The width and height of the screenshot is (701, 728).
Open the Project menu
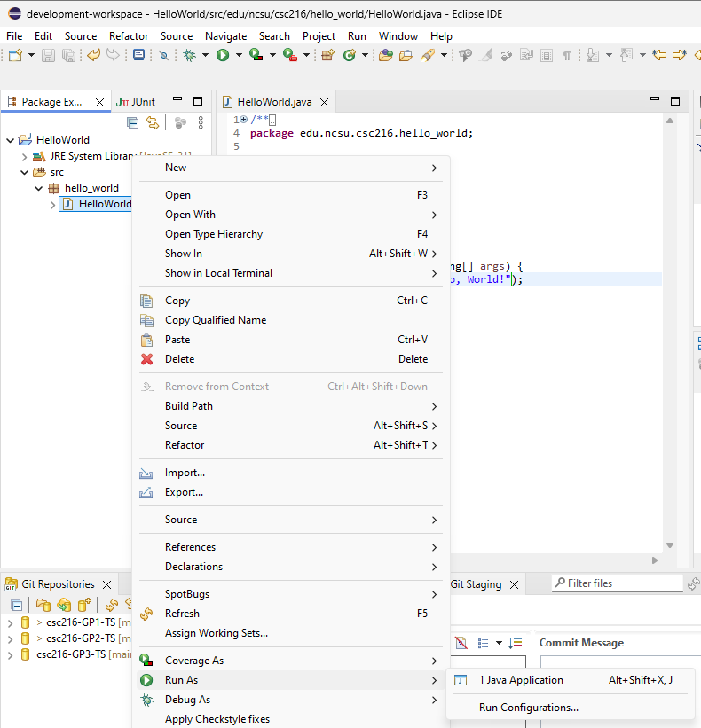click(319, 36)
